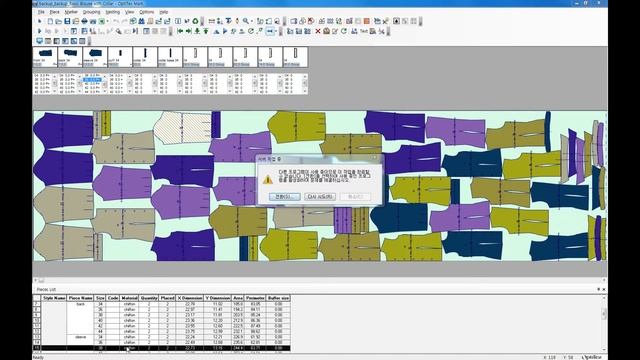Click the play arrow at the start of the second row
This screenshot has height=360, width=640.
click(x=40, y=31)
